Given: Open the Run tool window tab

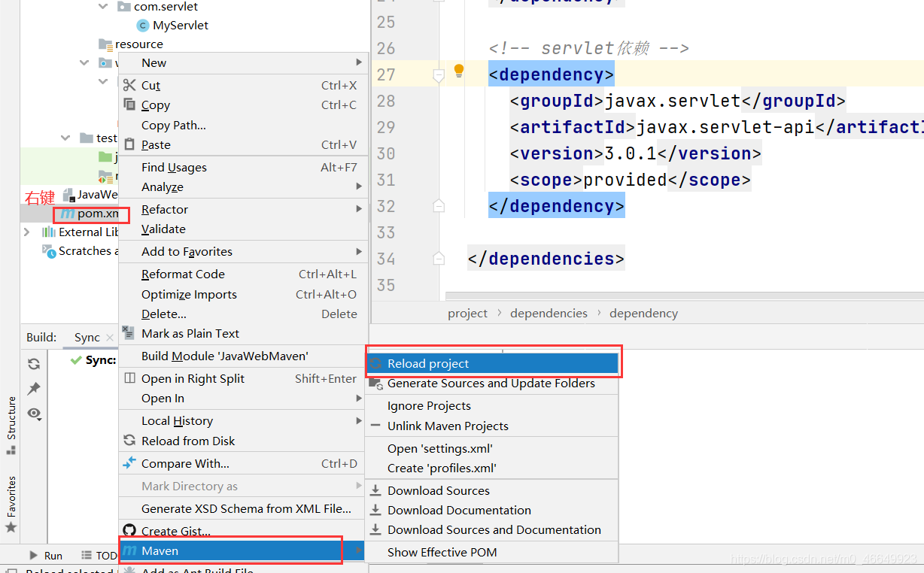Looking at the screenshot, I should (x=46, y=556).
